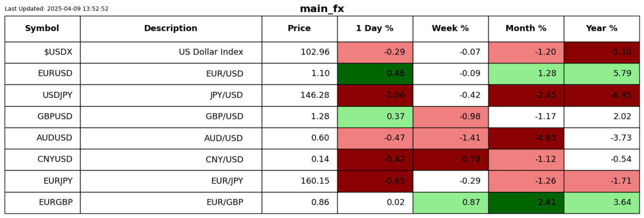Click the EURUSD symbol cell

click(x=42, y=74)
